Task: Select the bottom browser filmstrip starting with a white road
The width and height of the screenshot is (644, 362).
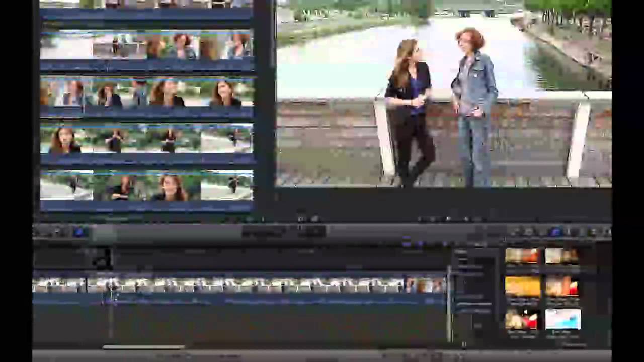Action: pyautogui.click(x=146, y=186)
